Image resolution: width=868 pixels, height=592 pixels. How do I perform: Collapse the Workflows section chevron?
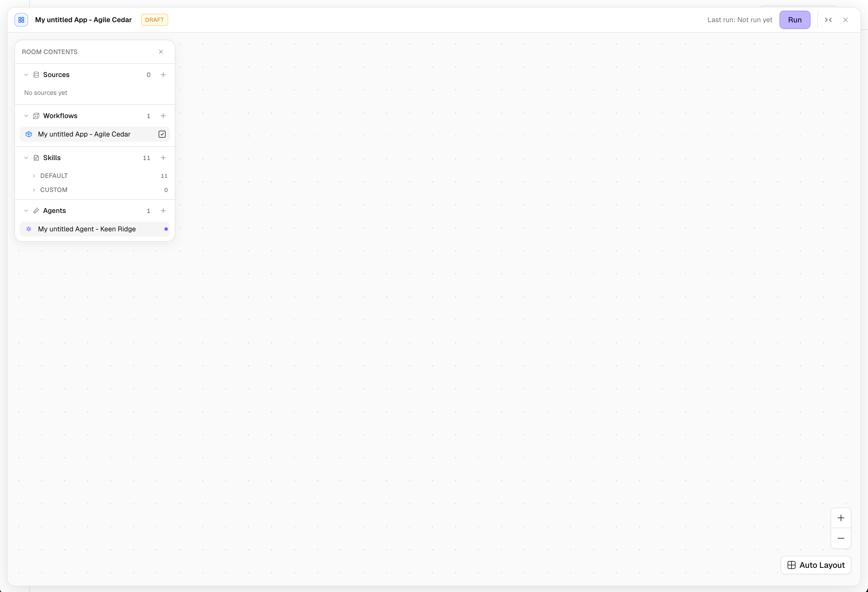(x=26, y=116)
